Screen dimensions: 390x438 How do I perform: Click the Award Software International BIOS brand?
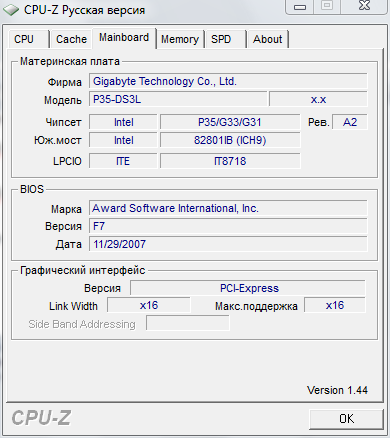click(x=228, y=208)
